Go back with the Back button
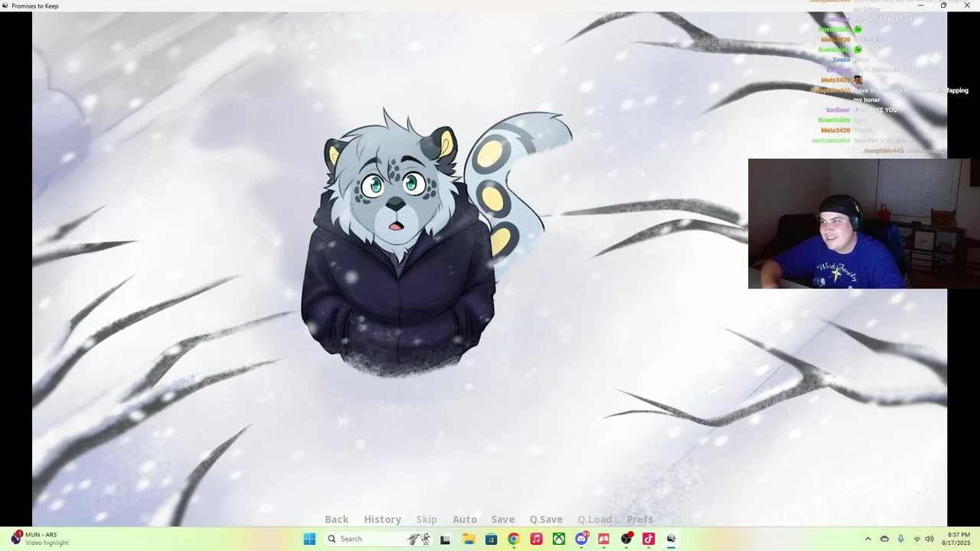This screenshot has width=980, height=551. pyautogui.click(x=336, y=520)
